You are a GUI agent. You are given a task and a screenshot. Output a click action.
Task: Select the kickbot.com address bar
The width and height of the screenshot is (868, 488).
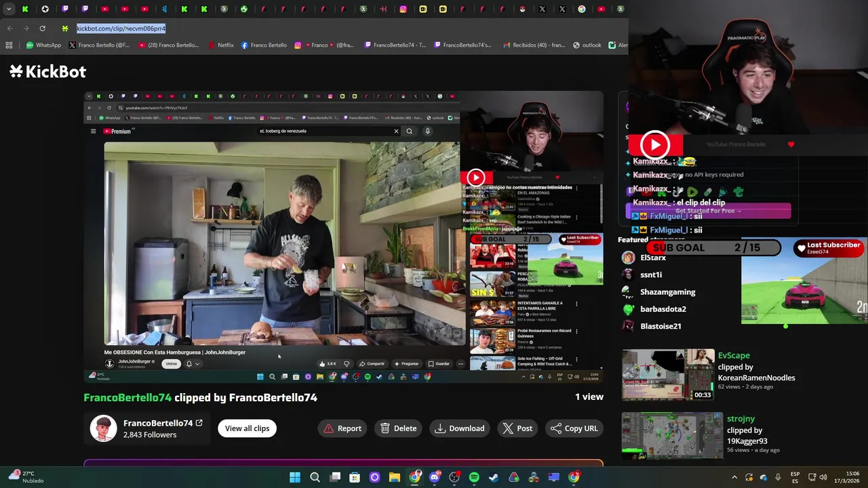pos(121,28)
